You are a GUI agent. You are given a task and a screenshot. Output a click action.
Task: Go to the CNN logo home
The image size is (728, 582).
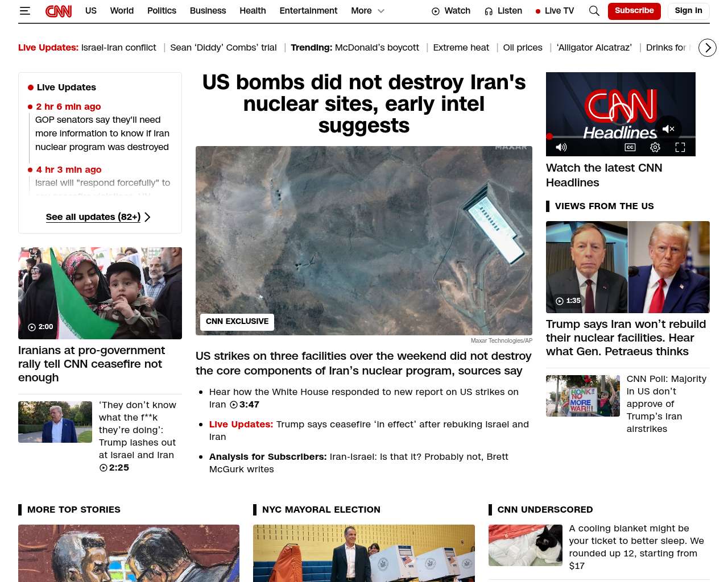click(59, 11)
